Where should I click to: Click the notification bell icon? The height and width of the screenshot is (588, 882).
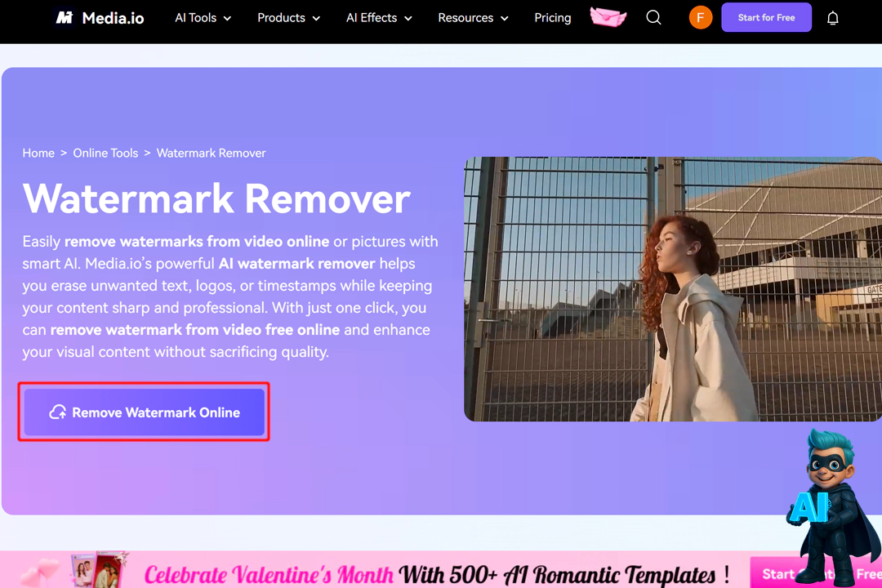click(x=832, y=18)
